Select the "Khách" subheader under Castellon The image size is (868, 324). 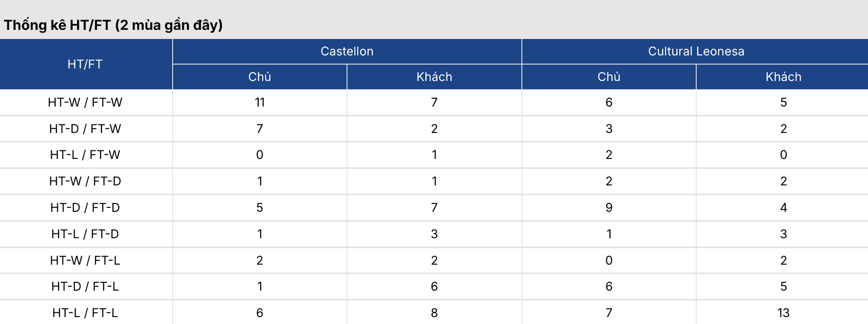click(434, 77)
